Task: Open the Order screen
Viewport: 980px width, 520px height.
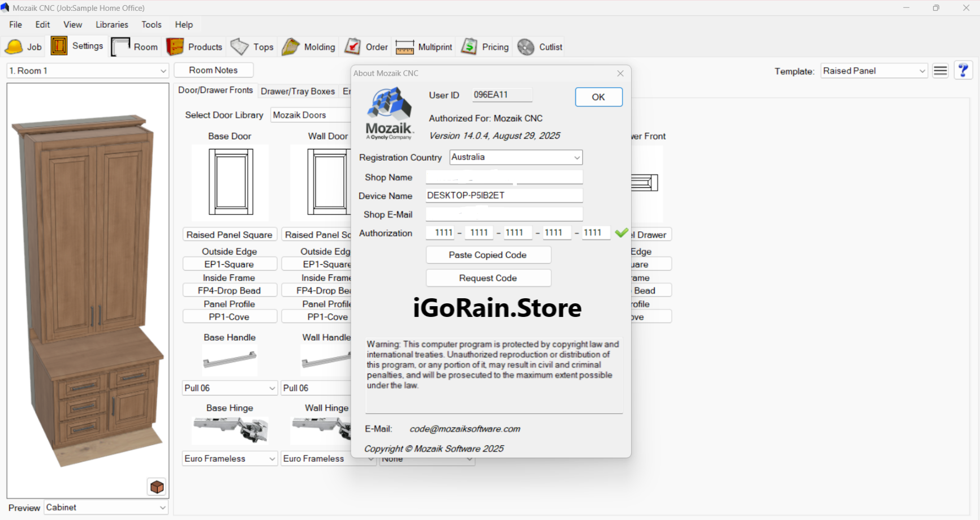Action: coord(366,46)
